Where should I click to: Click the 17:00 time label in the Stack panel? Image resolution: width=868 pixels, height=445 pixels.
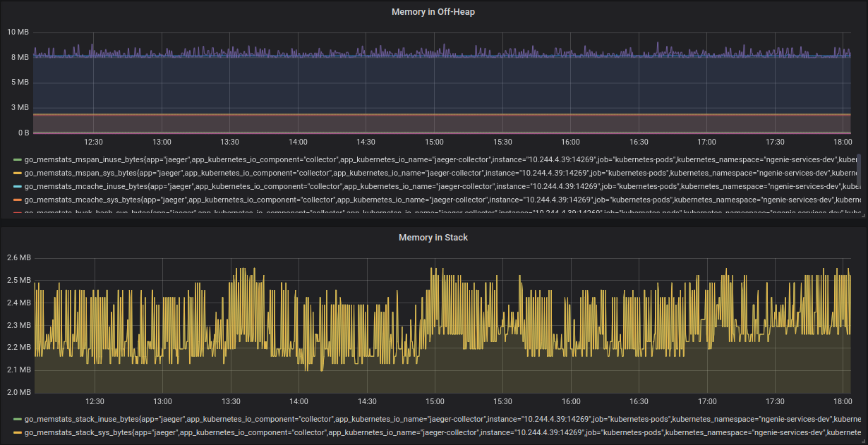pos(706,401)
